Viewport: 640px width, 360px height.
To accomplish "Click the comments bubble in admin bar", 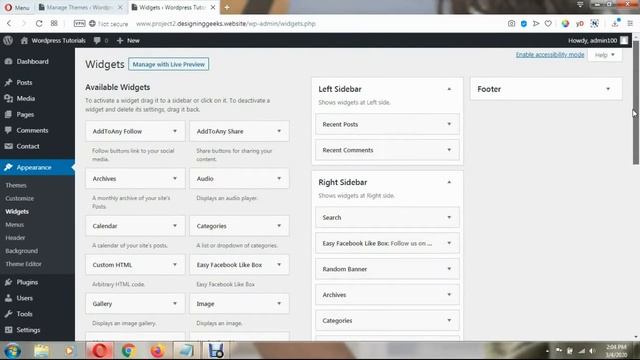I will (100, 40).
